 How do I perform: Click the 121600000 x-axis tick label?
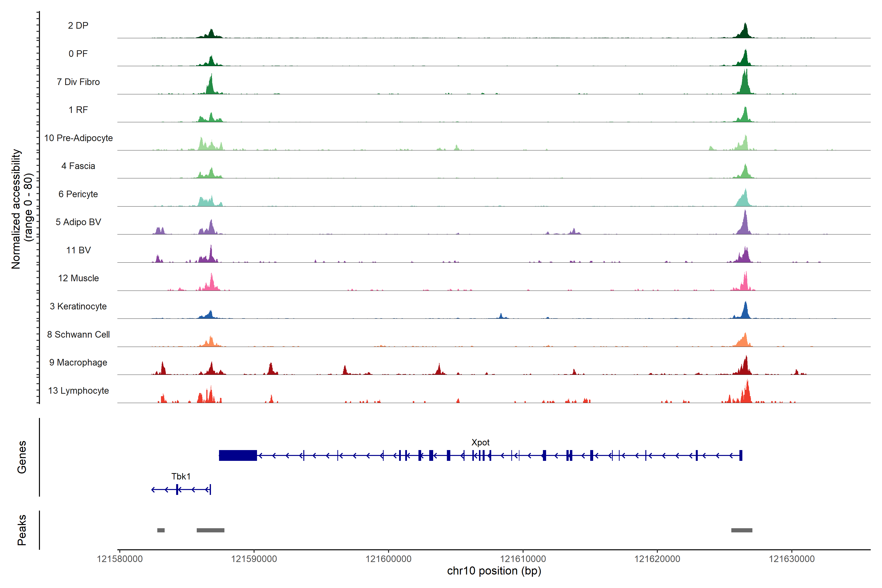tap(389, 559)
